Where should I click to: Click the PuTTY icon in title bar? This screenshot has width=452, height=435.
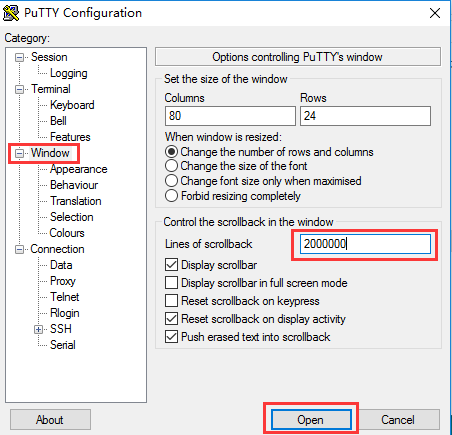tap(11, 13)
